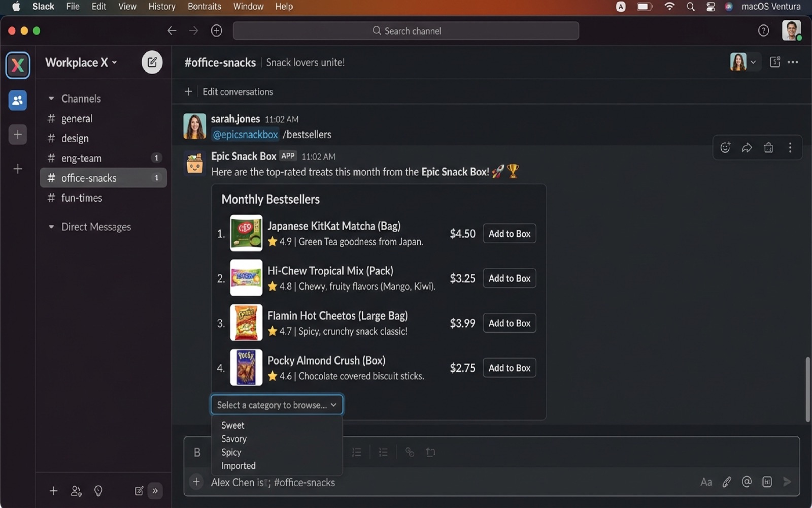Open the File menu in menu bar
812x508 pixels.
click(73, 7)
